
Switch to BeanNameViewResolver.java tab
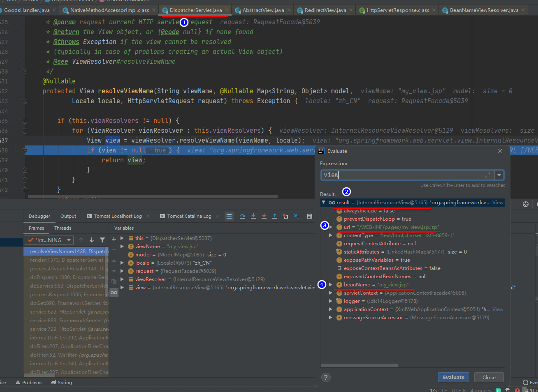[484, 10]
